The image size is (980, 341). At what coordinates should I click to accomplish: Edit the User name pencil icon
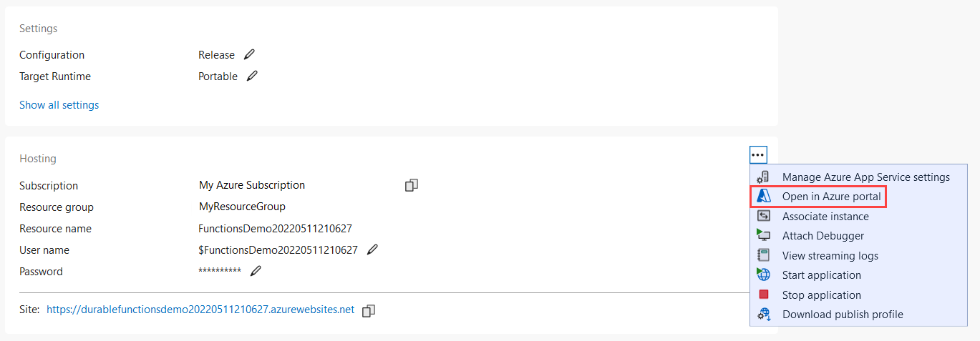[372, 249]
